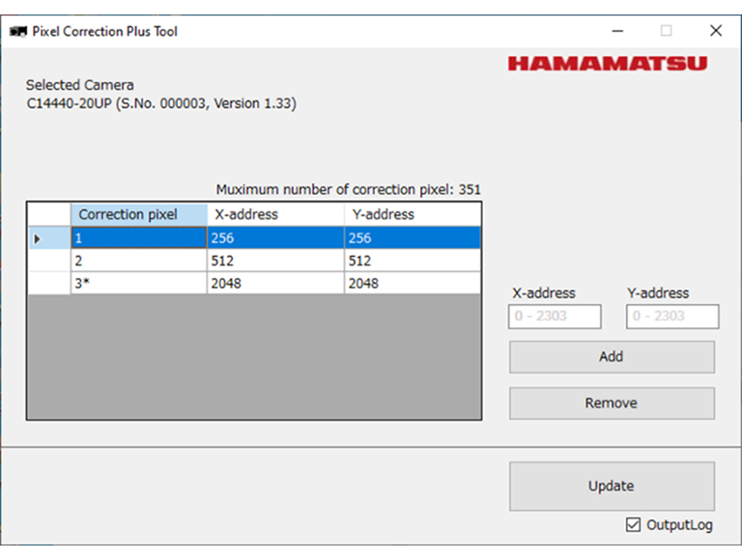Select the row arrow indicator for row 1
Screen dimensions: 742x560
pyautogui.click(x=39, y=238)
